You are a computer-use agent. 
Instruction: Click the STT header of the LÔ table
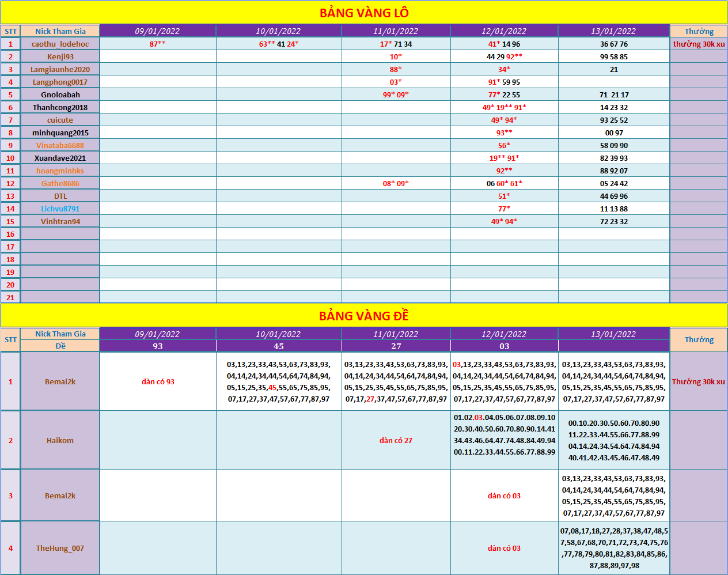[10, 31]
